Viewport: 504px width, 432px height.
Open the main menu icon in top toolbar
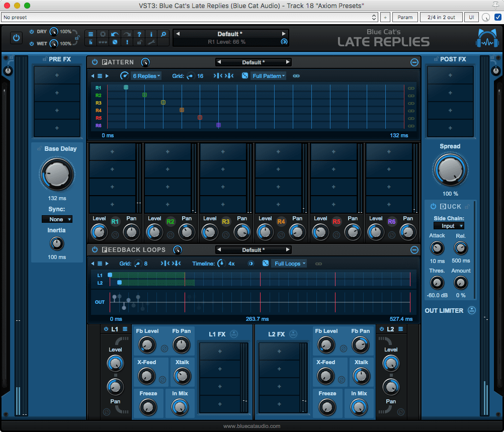[91, 34]
